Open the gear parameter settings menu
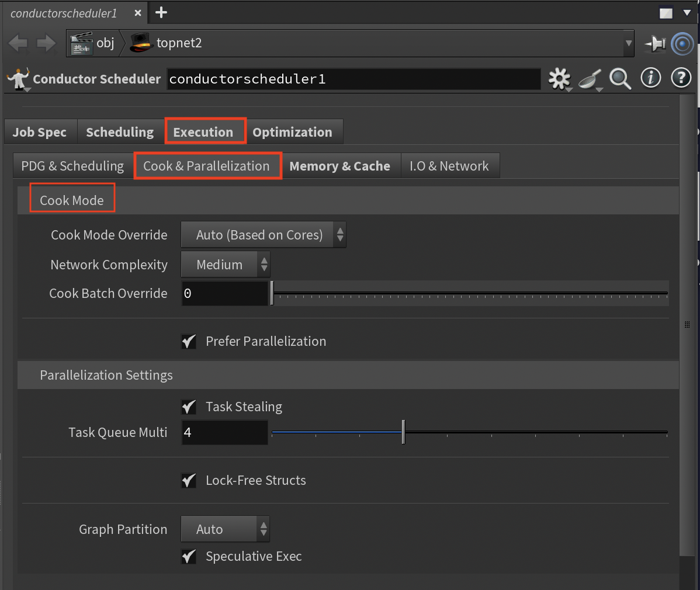700x590 pixels. 559,79
